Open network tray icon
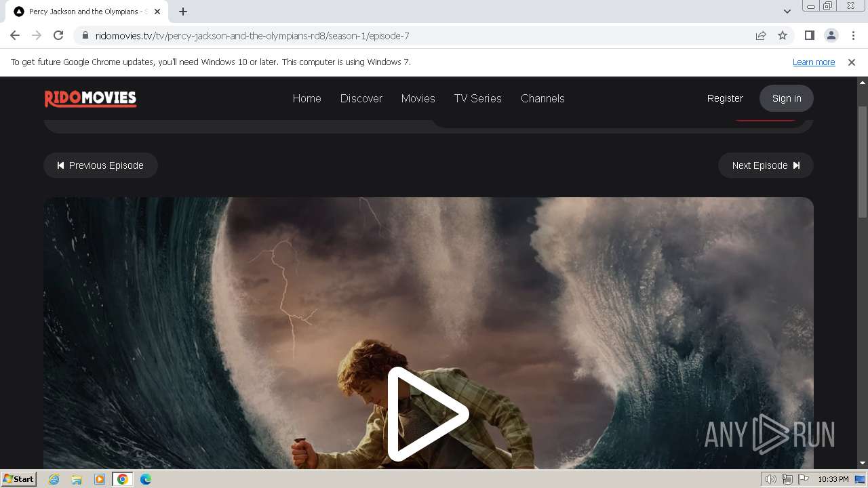 tap(787, 479)
